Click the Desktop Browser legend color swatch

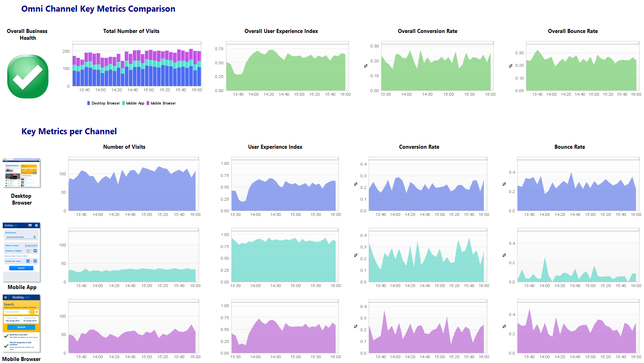click(x=88, y=103)
